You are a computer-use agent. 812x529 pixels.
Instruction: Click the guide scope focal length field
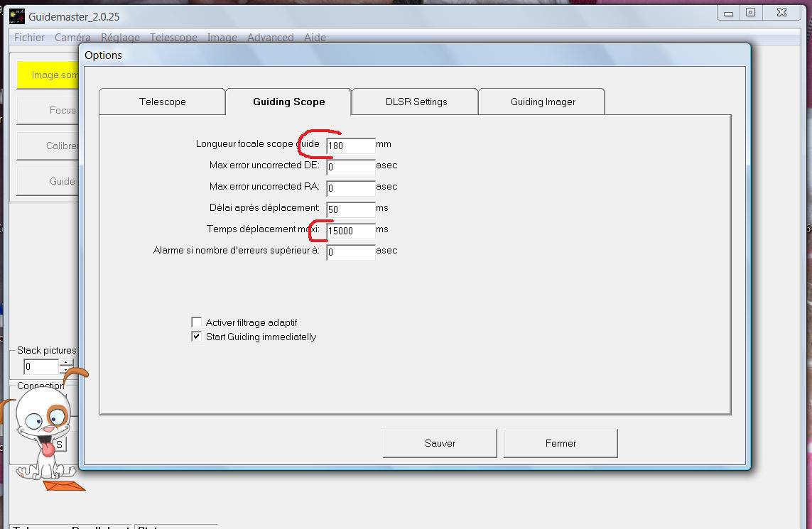pos(351,146)
